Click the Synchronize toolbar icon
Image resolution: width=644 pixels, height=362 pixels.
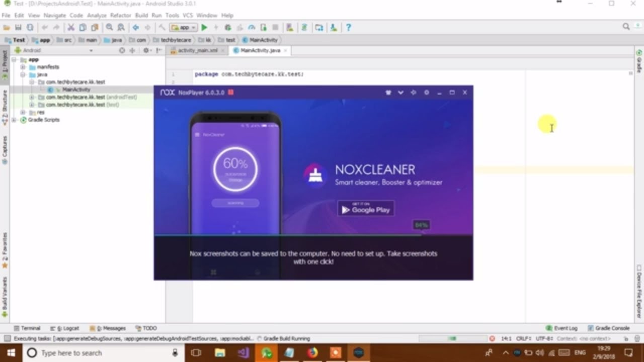tap(30, 28)
